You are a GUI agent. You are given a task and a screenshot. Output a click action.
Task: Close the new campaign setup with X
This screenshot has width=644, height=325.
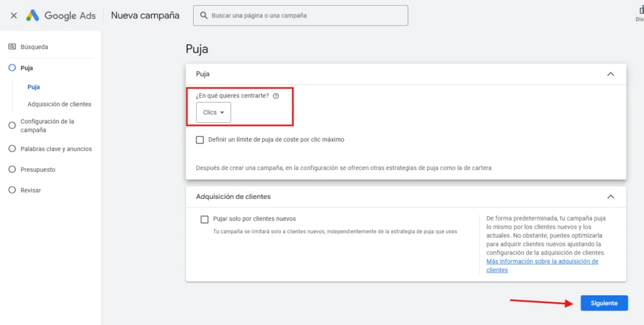coord(14,16)
